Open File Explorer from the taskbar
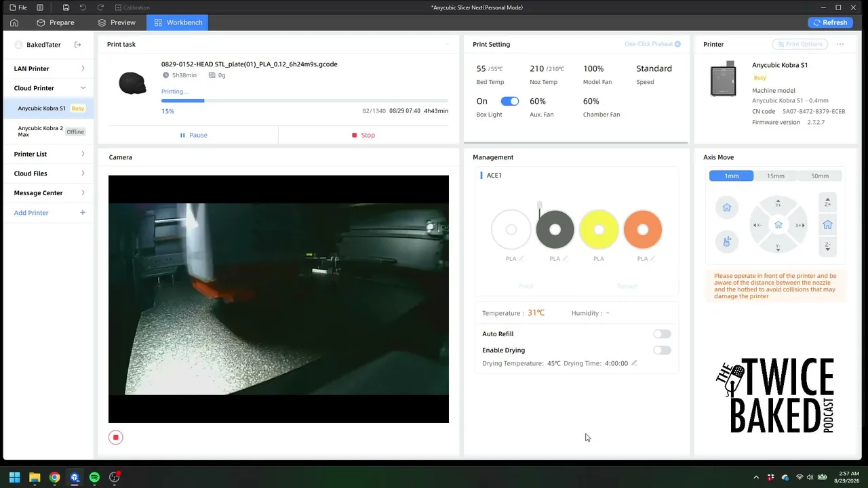Screen dimensions: 868x488 35,477
